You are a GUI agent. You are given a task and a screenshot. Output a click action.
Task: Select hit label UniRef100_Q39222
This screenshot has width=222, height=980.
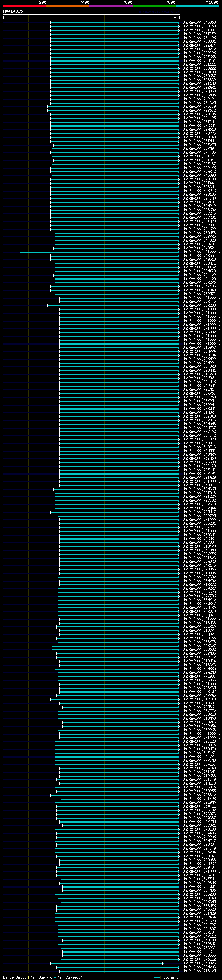point(199,68)
